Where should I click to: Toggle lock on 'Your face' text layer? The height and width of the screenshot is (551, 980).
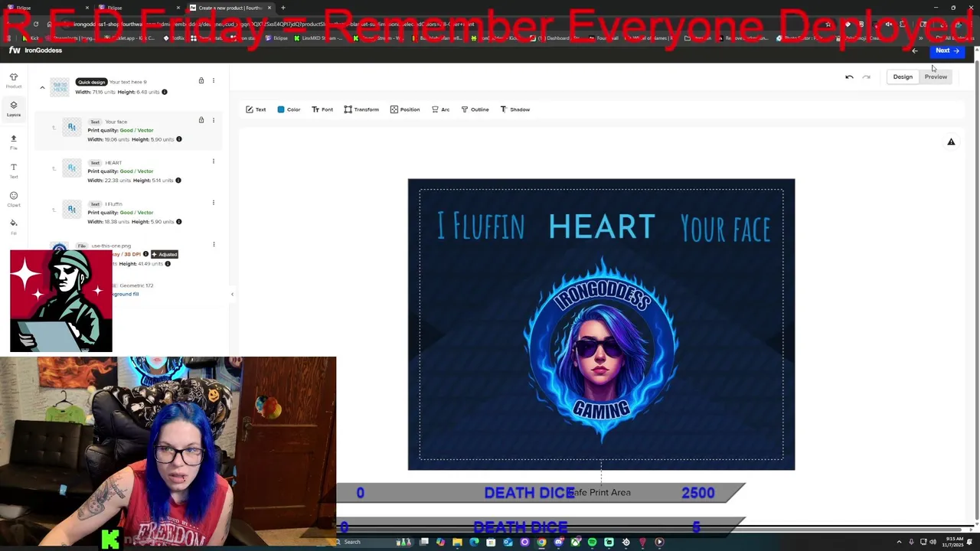(201, 120)
